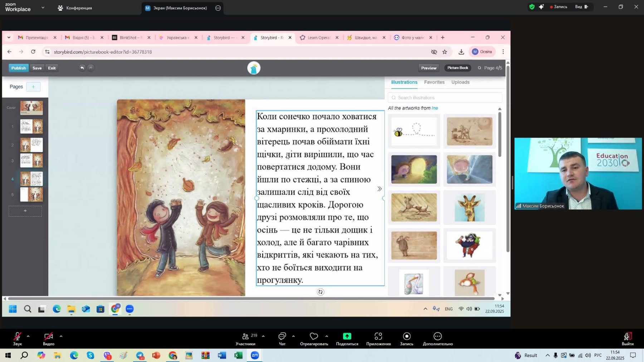Unmute the Zoom audio microphone
Image resolution: width=644 pixels, height=362 pixels.
(17, 336)
